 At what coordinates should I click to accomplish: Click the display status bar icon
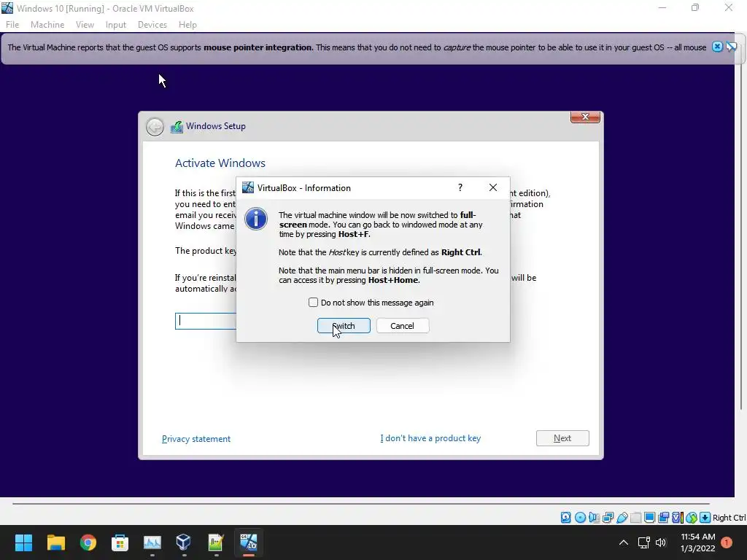coord(649,517)
